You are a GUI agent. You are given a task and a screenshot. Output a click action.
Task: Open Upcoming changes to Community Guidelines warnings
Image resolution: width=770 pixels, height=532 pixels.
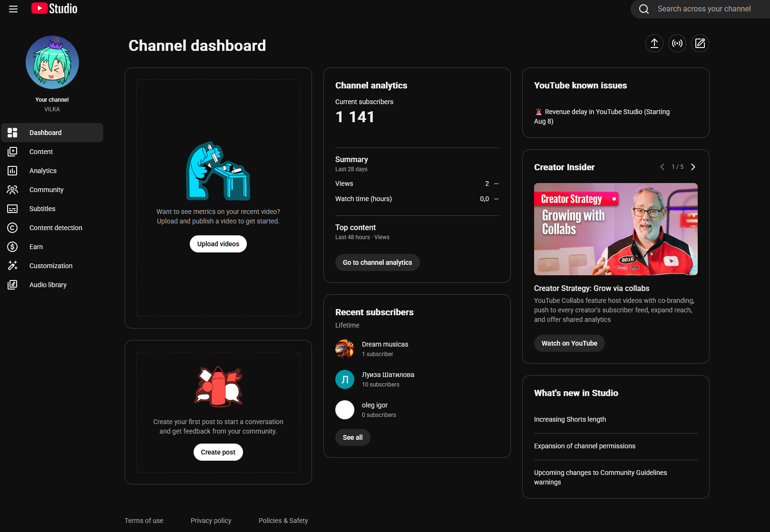601,477
